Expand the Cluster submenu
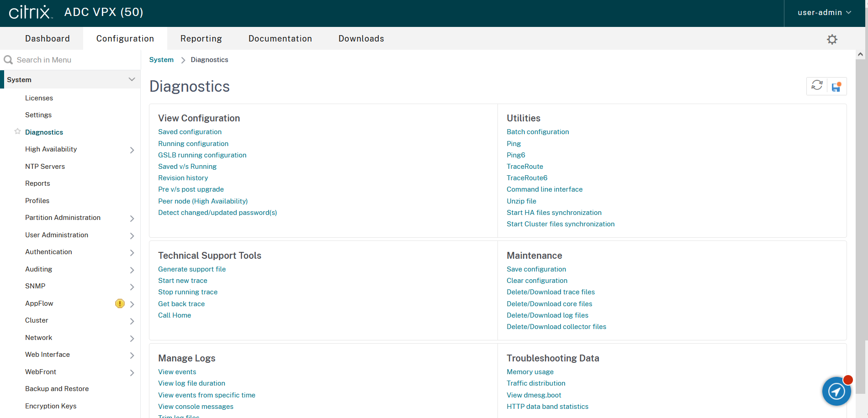This screenshot has width=868, height=418. click(132, 321)
